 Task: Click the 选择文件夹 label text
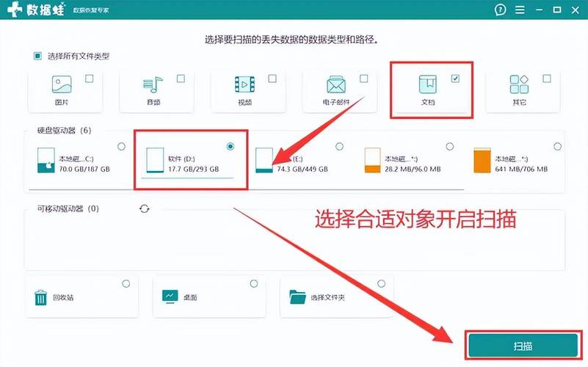point(327,297)
